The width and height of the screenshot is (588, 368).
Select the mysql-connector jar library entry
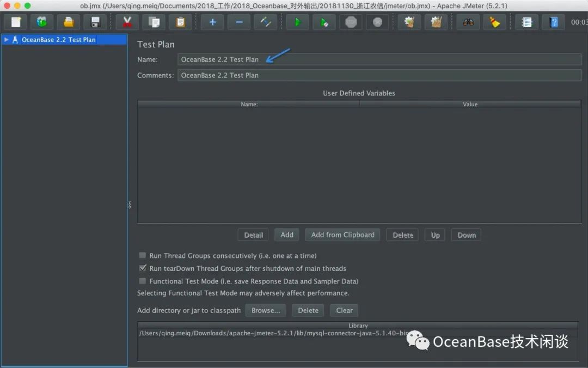(x=272, y=333)
